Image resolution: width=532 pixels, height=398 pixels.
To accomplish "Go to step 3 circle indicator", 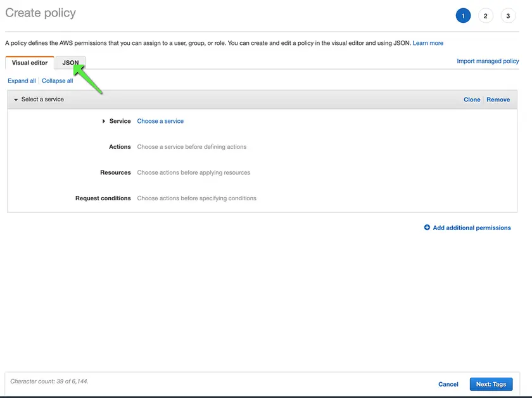I will (x=508, y=16).
